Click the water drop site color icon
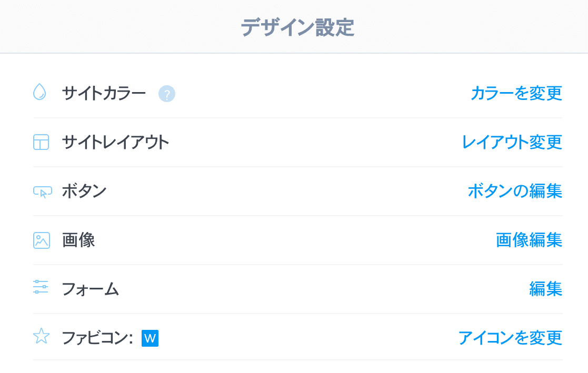The height and width of the screenshot is (373, 588). pos(40,92)
